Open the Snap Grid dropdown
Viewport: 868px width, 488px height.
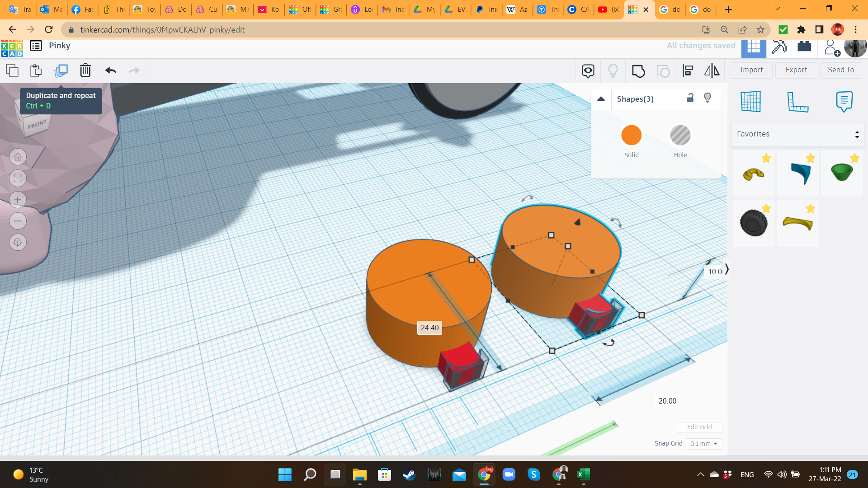click(704, 444)
